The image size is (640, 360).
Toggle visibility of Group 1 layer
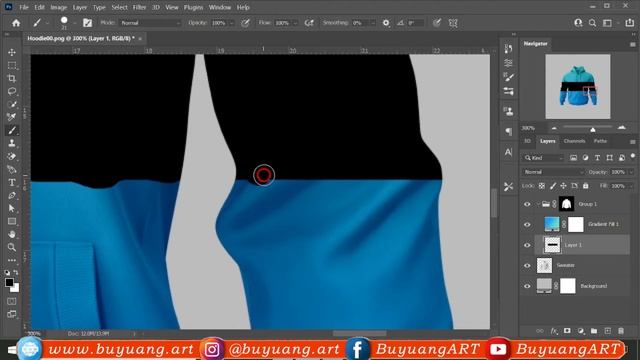point(527,204)
